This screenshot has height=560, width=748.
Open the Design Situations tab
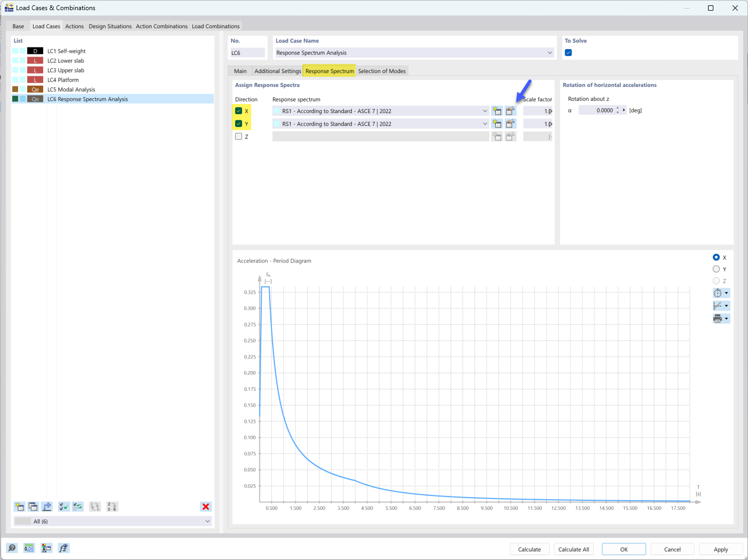(x=110, y=26)
